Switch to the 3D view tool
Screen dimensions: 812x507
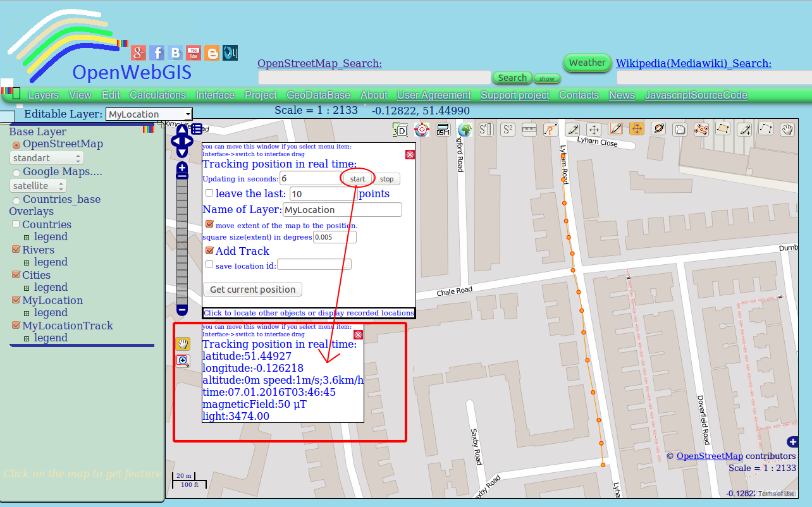[x=400, y=130]
